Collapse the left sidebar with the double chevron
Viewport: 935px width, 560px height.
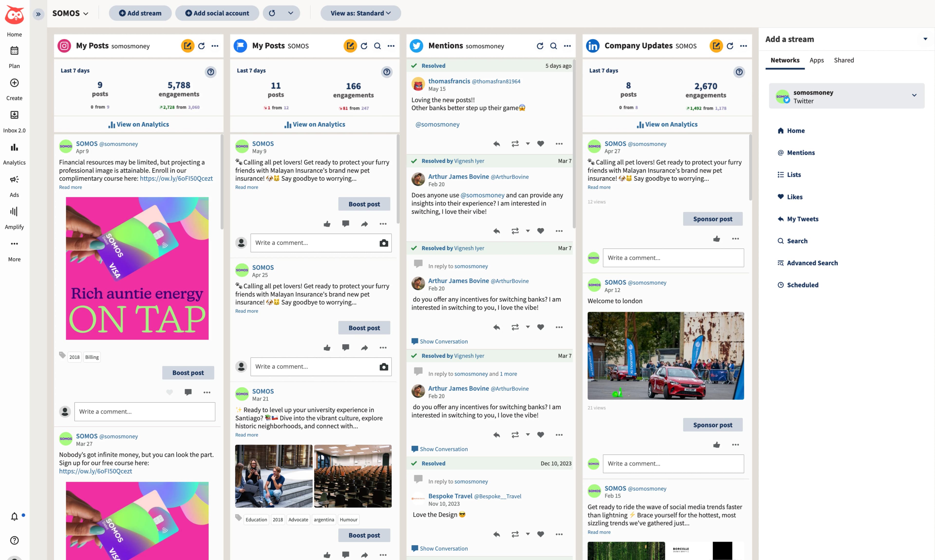point(38,14)
